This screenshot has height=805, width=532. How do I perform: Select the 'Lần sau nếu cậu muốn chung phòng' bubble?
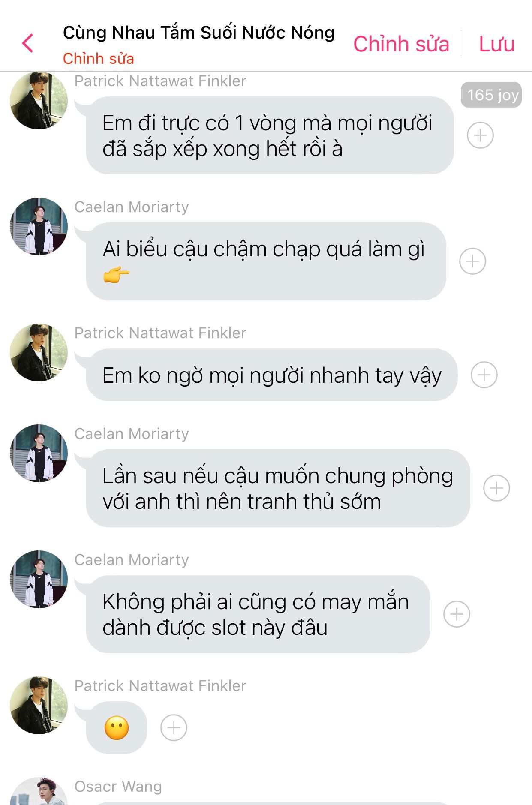pos(278,488)
